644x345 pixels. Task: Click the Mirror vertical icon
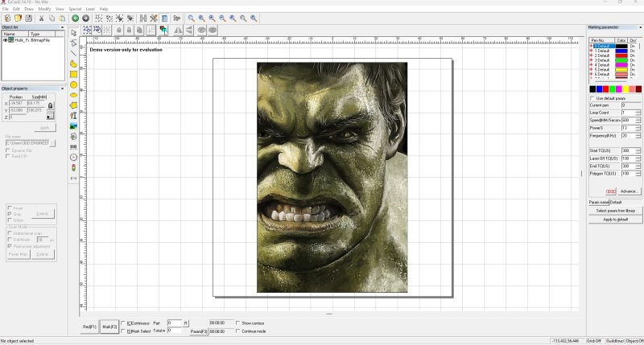tap(189, 30)
